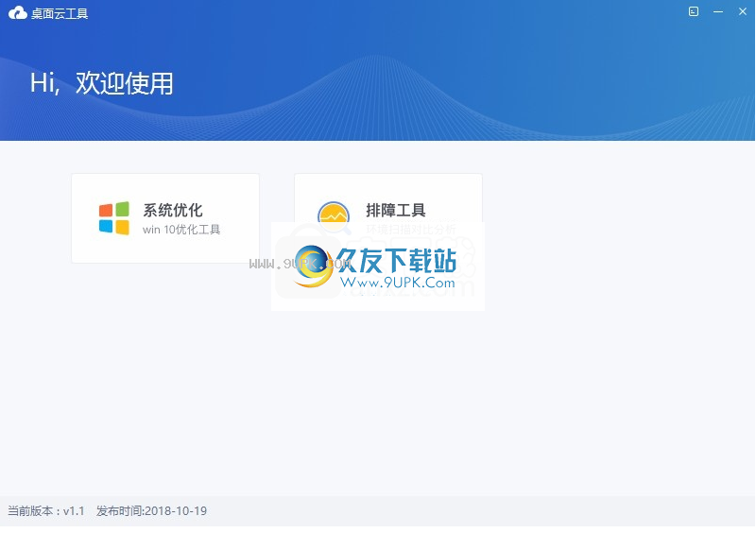Open the feedback icon in title bar
Viewport: 756px width, 533px height.
pos(694,11)
